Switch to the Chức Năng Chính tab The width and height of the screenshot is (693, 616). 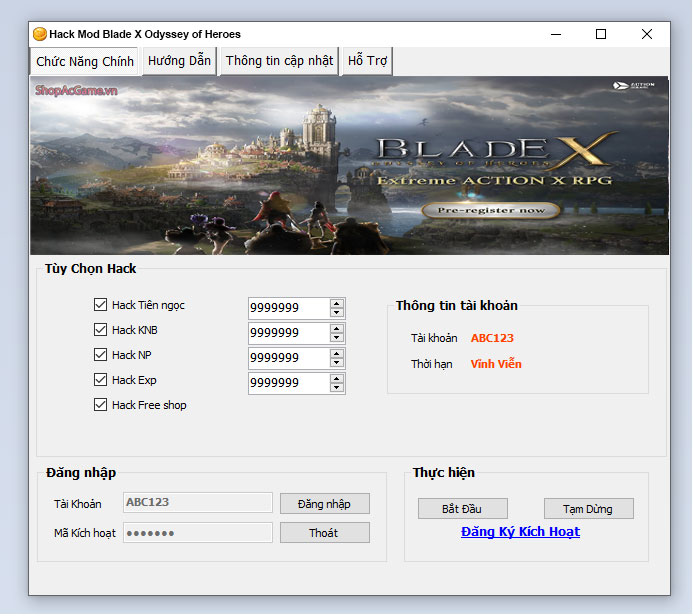tap(85, 61)
